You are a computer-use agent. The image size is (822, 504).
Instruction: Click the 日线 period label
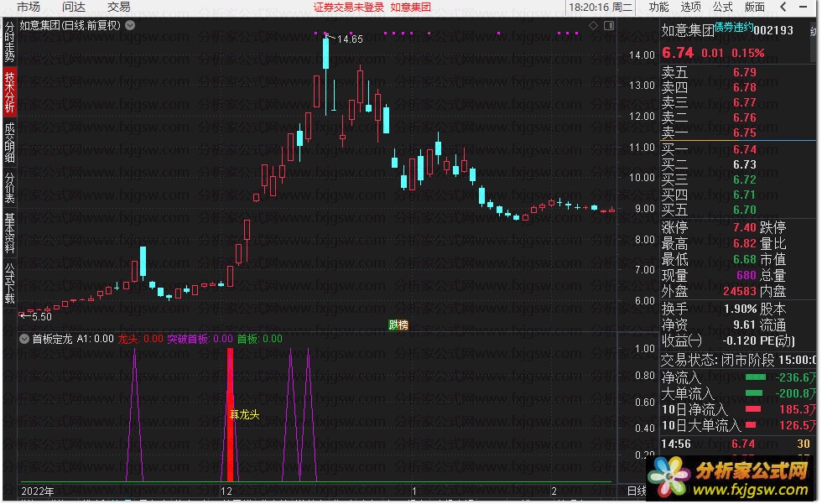tap(637, 491)
